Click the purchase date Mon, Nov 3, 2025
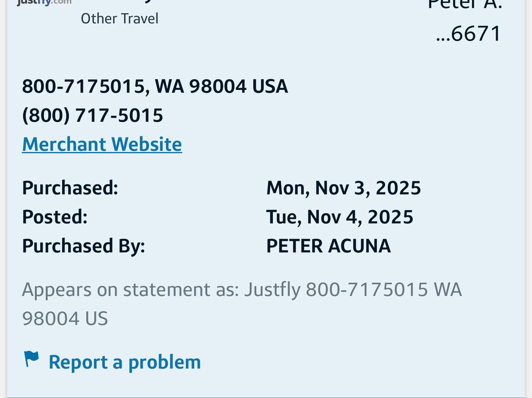Screen dimensions: 532x398 coord(343,188)
